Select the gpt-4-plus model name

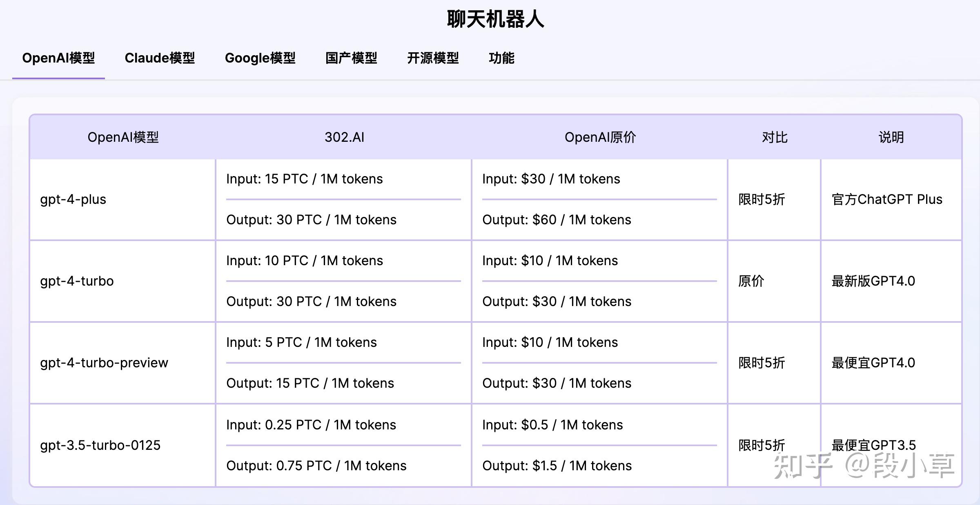(x=73, y=199)
